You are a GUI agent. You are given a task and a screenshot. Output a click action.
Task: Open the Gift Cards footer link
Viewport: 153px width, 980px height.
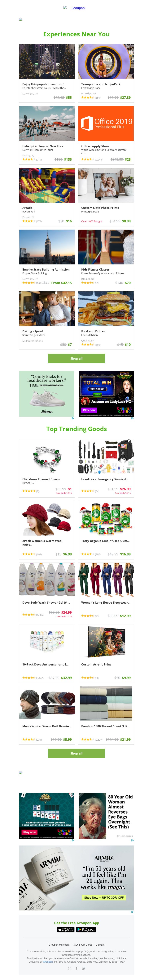[x=87, y=945]
